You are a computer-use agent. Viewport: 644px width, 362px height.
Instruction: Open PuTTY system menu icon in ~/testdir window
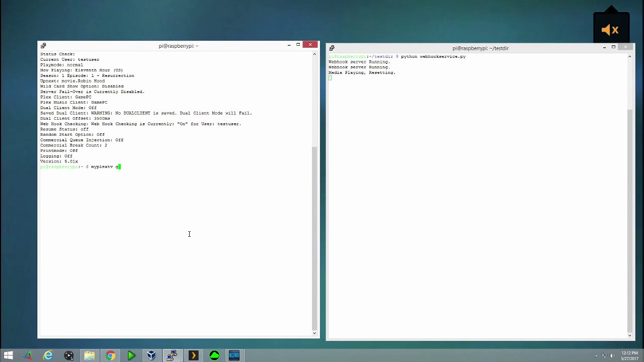click(x=332, y=48)
